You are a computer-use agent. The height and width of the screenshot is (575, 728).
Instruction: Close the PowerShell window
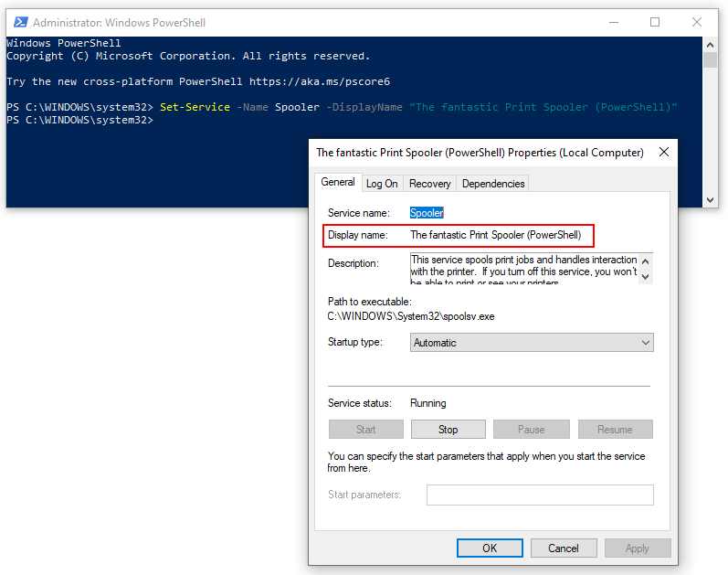pos(696,22)
